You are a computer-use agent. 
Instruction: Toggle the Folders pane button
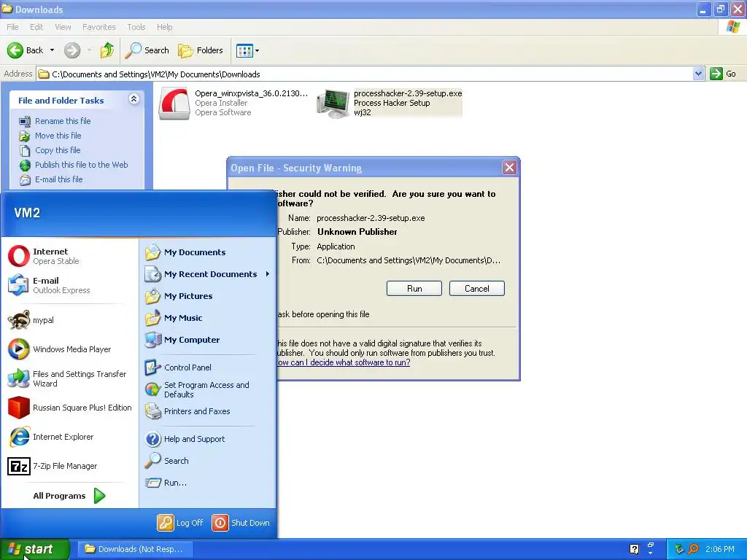201,50
